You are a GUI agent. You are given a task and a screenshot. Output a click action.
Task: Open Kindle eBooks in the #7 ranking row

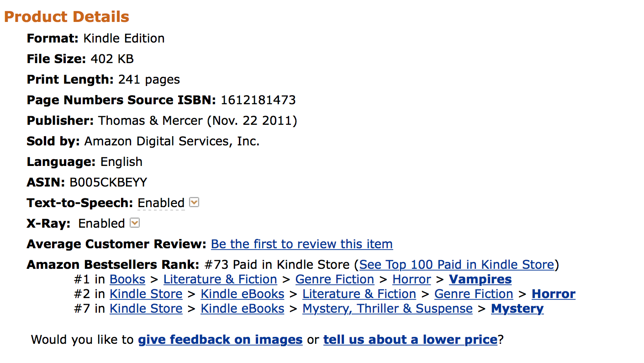coord(243,309)
